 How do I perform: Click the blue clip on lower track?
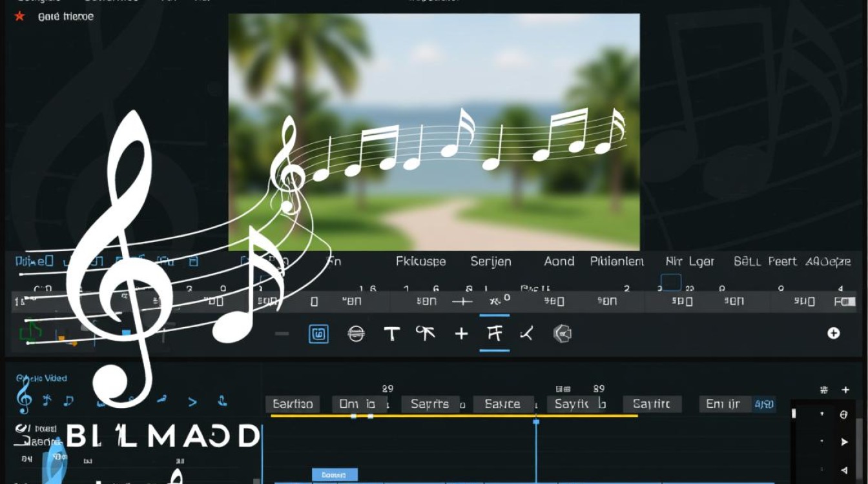[x=335, y=474]
